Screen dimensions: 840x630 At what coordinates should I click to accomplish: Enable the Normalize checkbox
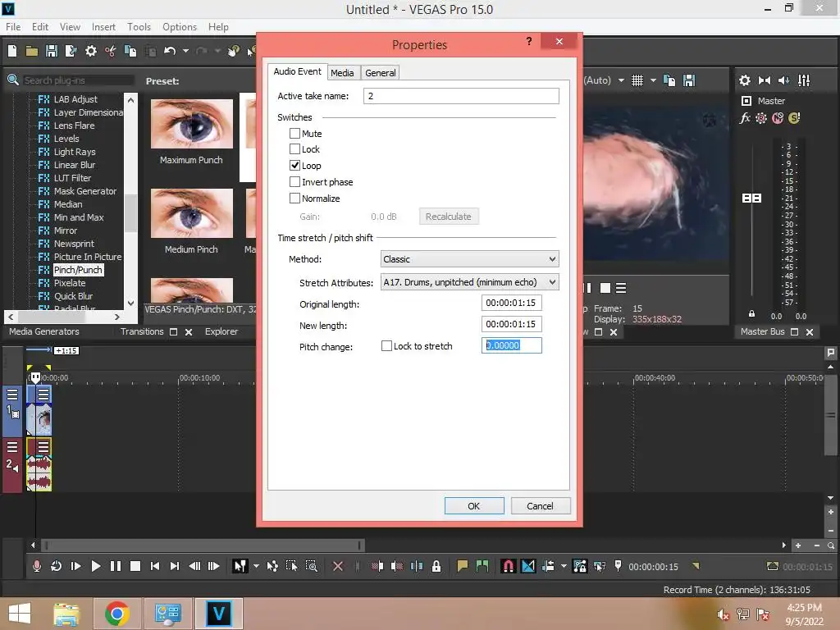tap(294, 199)
